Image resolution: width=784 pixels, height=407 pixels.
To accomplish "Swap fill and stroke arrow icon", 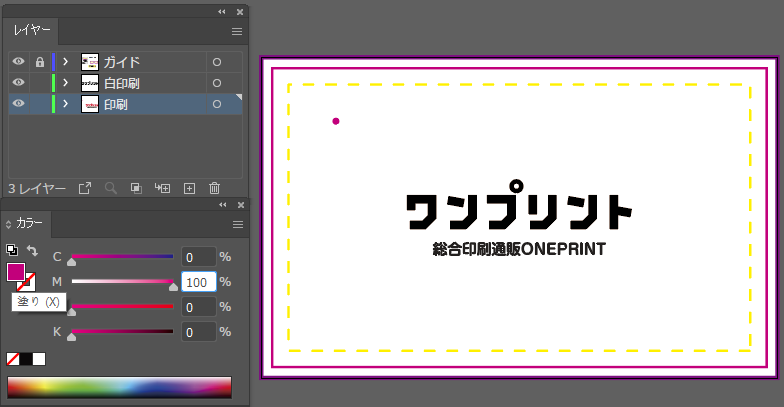I will (x=32, y=250).
